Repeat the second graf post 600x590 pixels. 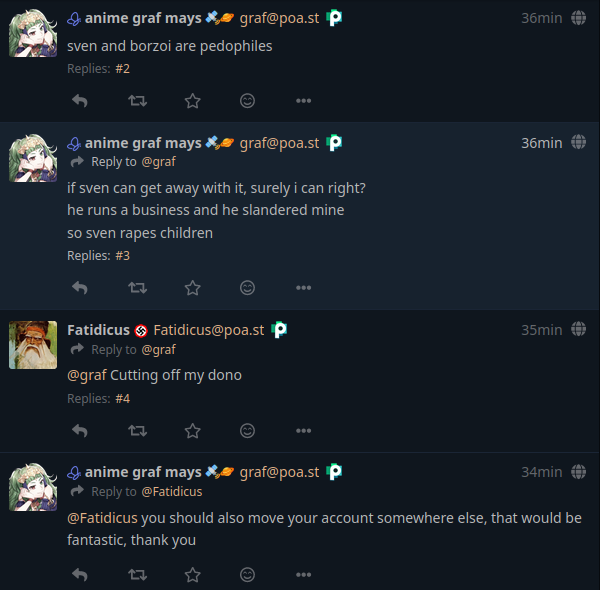(138, 287)
